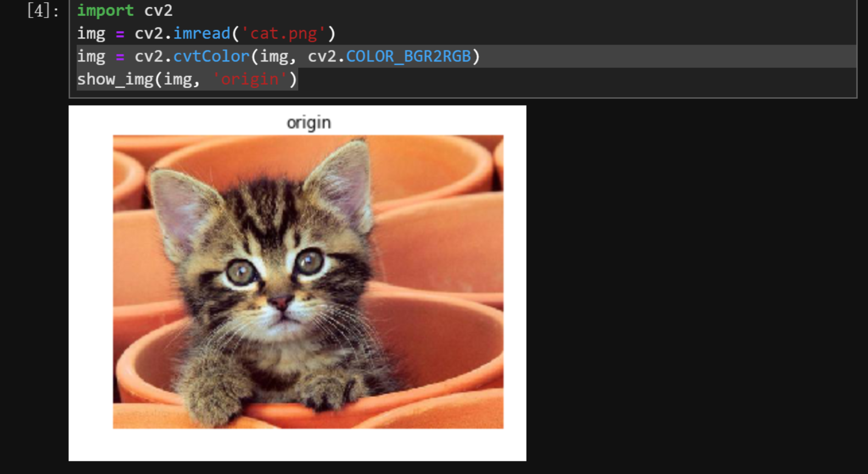Click the show_img function call
Screen dimensions: 868x474
[x=115, y=80]
